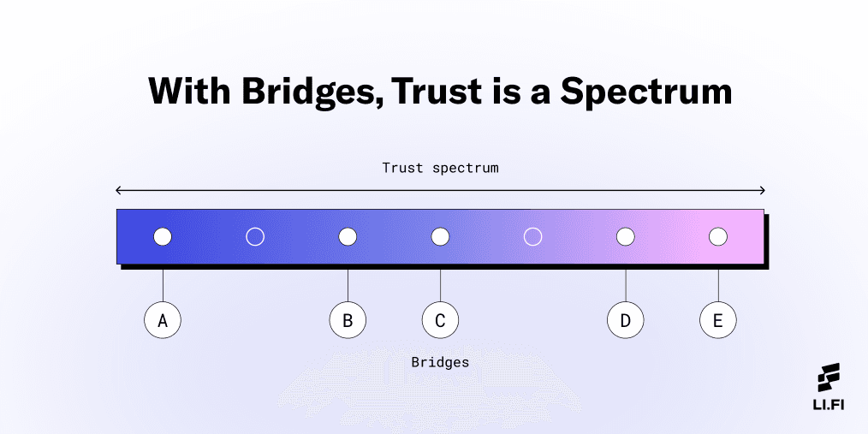Click the "Bridges" label below the markers
868x434 pixels.
tap(440, 362)
